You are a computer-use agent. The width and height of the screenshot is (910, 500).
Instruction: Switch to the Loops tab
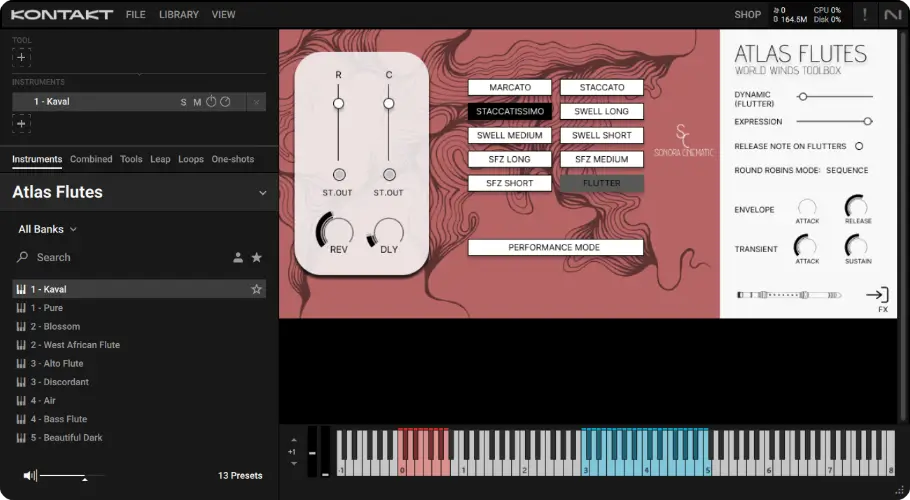point(191,159)
